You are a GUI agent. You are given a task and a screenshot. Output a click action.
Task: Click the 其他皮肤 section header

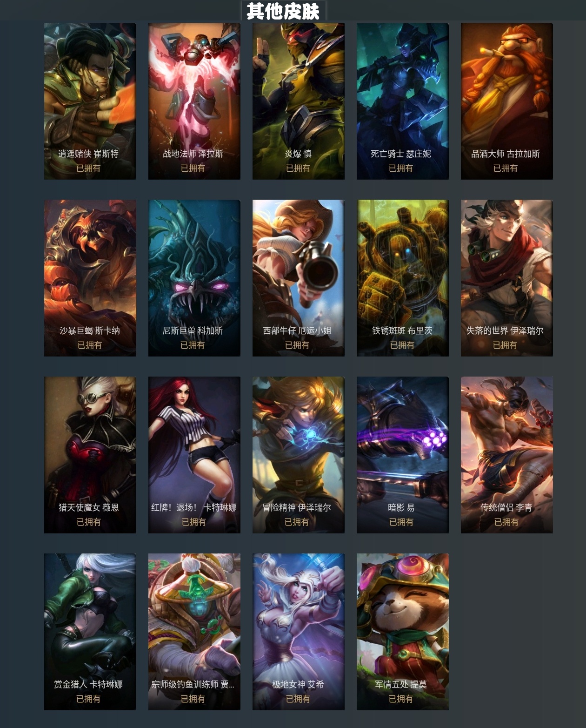283,11
